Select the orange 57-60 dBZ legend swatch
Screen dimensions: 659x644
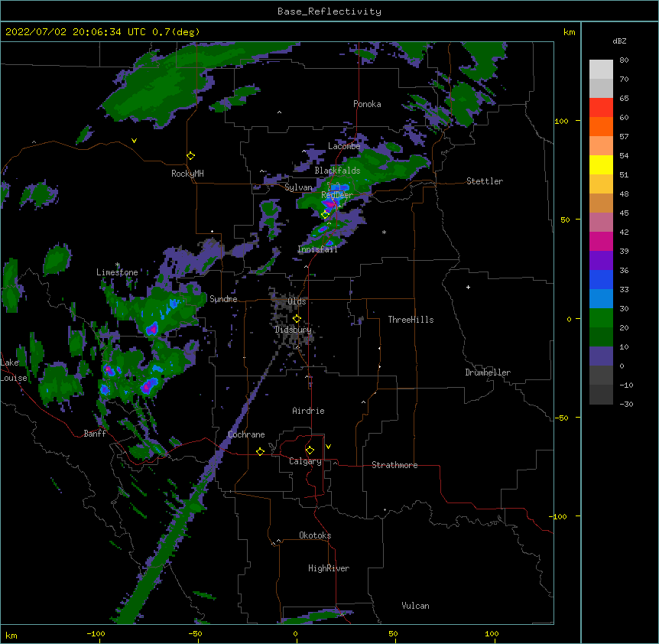click(601, 126)
